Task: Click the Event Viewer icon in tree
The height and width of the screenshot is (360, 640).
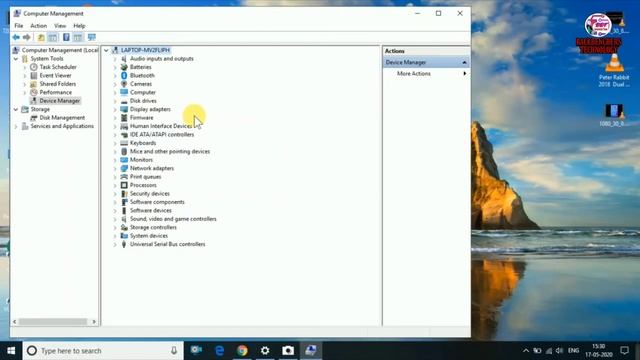Action: [x=34, y=76]
